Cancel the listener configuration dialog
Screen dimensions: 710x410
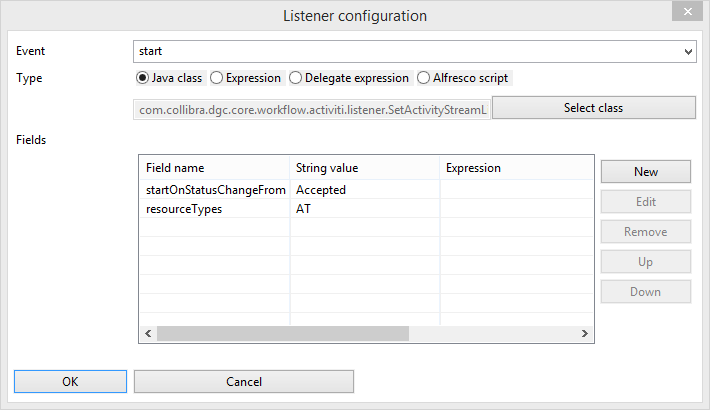244,381
